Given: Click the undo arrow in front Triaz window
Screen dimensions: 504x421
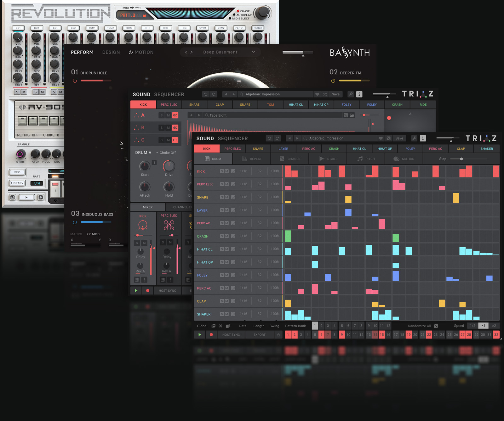Looking at the screenshot, I should pos(269,138).
